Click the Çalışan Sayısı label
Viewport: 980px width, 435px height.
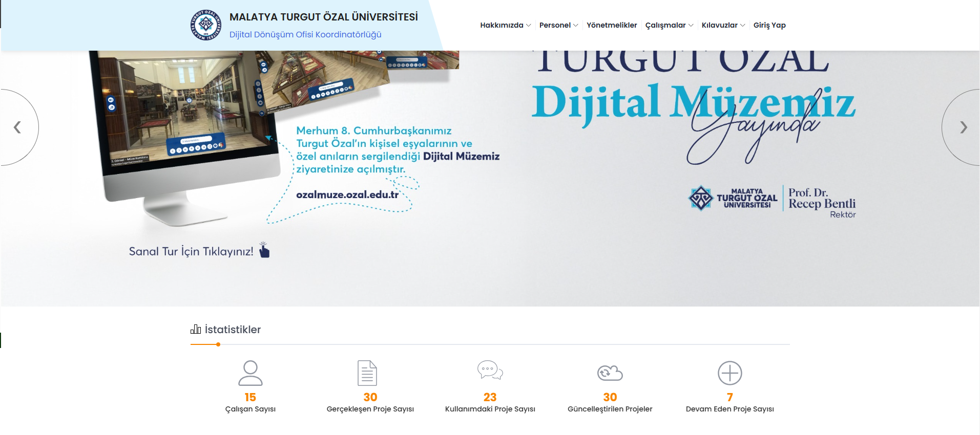tap(251, 409)
